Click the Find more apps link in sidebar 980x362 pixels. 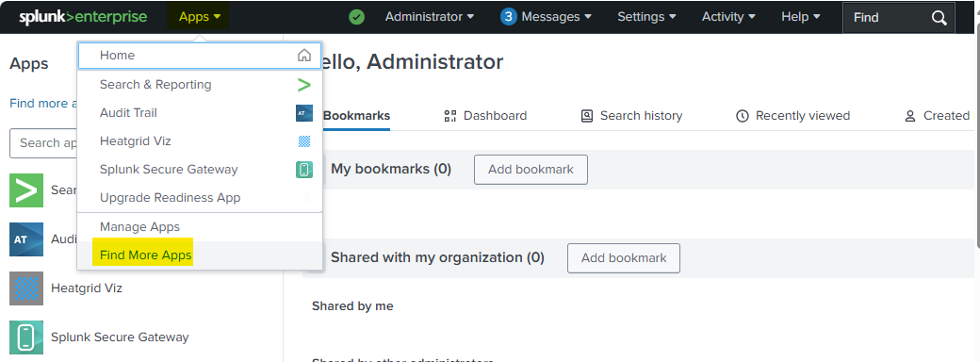pos(43,103)
